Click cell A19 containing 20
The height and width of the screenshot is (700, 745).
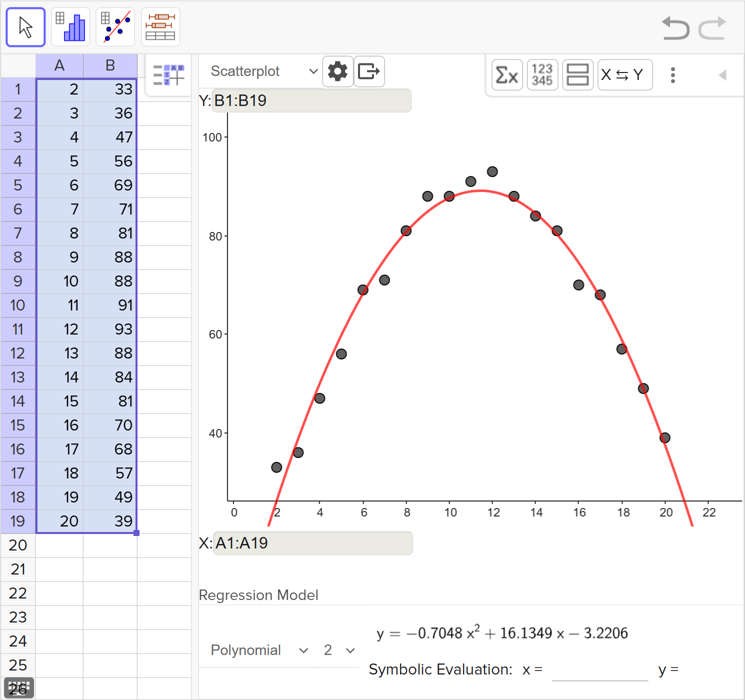59,521
